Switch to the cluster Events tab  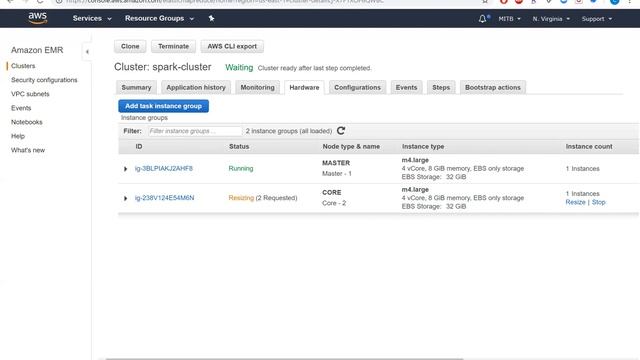click(x=407, y=87)
